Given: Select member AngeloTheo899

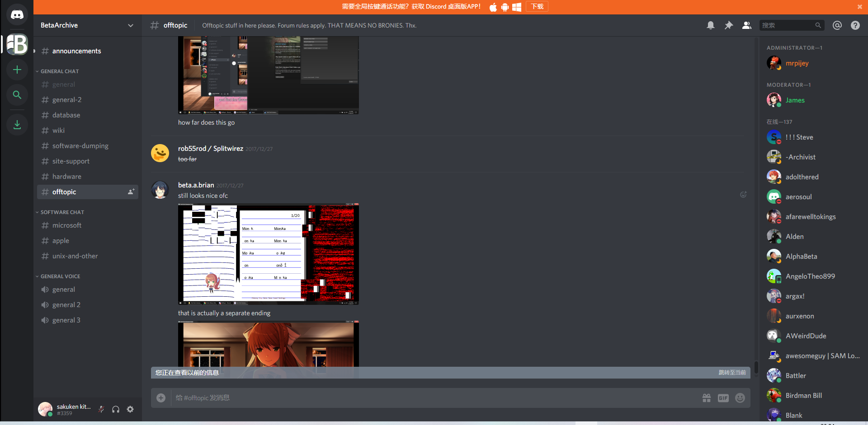Looking at the screenshot, I should 813,276.
